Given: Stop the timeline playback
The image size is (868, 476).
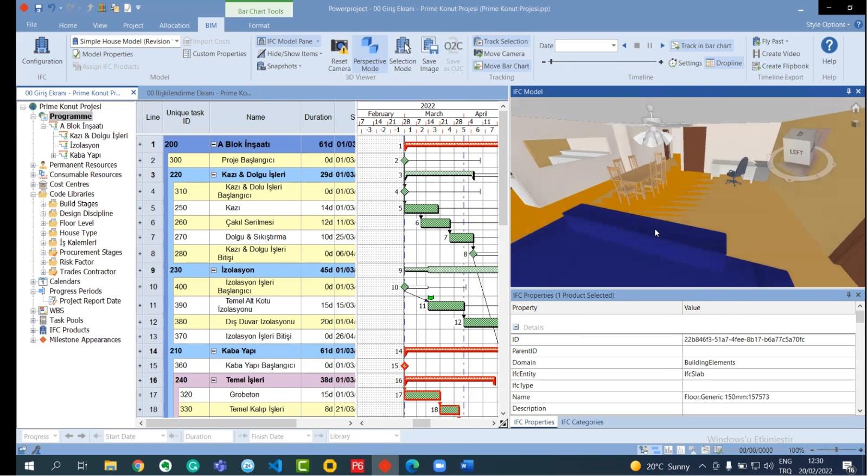Looking at the screenshot, I should tap(637, 46).
